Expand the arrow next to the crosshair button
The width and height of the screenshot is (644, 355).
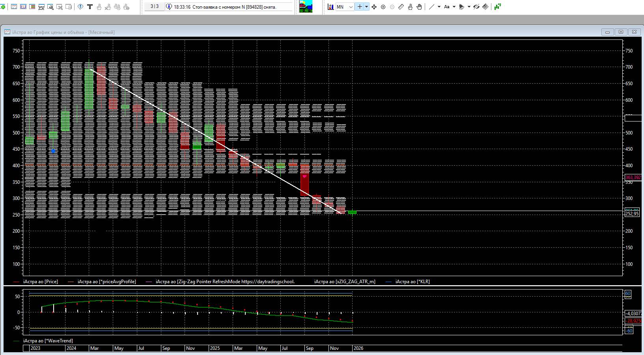(366, 7)
